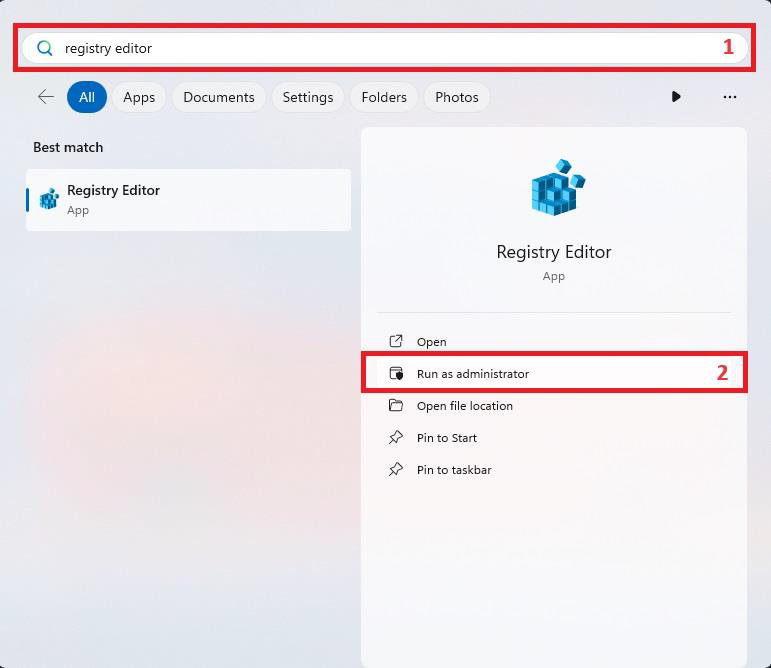Click the Run as administrator shield icon
771x668 pixels.
click(x=396, y=374)
